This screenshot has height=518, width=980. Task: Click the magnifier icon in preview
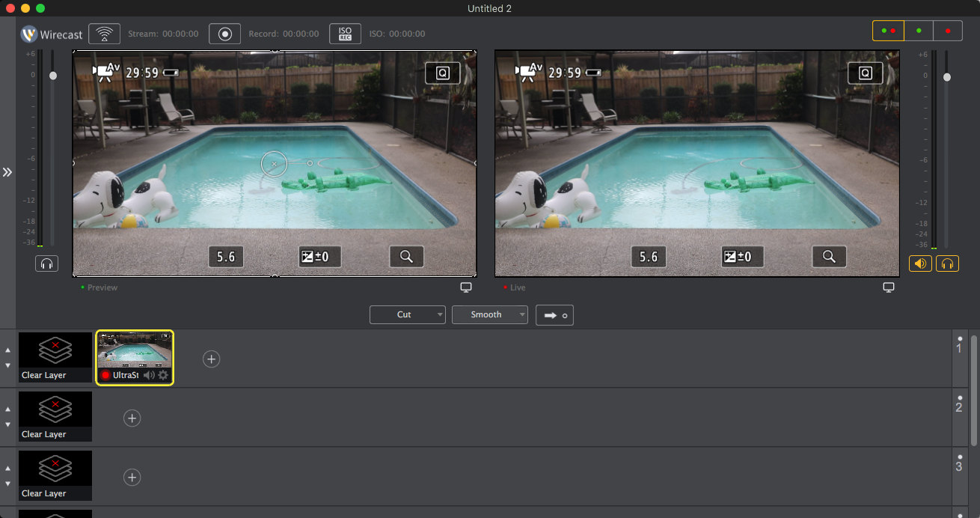click(x=406, y=257)
